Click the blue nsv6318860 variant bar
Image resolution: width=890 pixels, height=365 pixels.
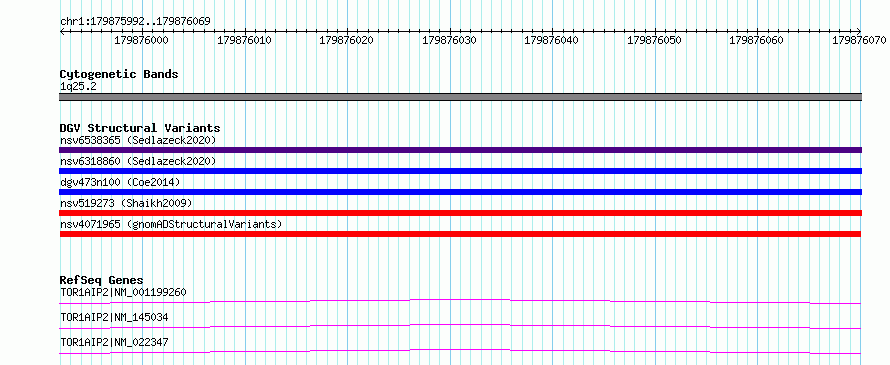(460, 171)
